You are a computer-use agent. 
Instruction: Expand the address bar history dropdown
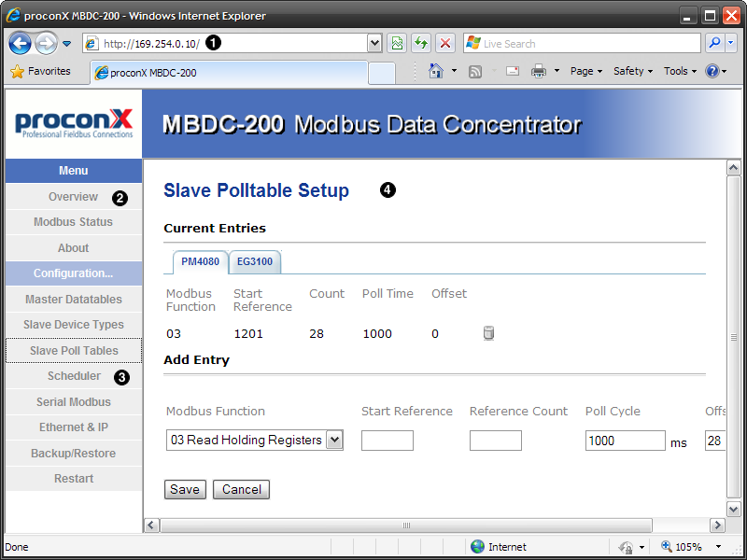375,43
